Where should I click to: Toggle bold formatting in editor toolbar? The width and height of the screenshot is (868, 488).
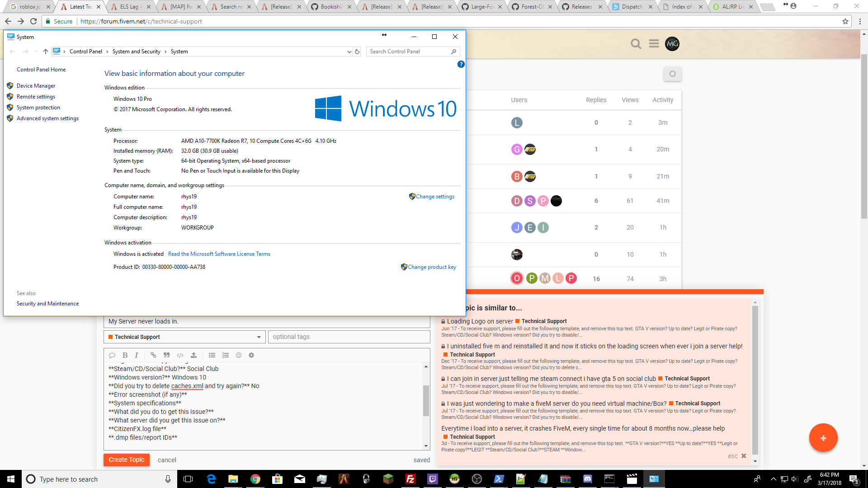[125, 355]
